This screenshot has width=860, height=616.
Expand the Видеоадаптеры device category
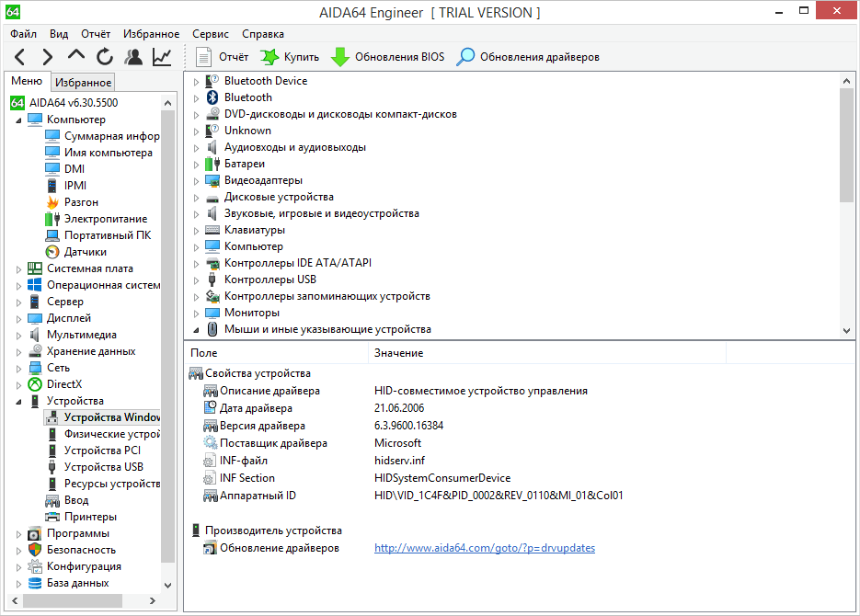tap(196, 181)
